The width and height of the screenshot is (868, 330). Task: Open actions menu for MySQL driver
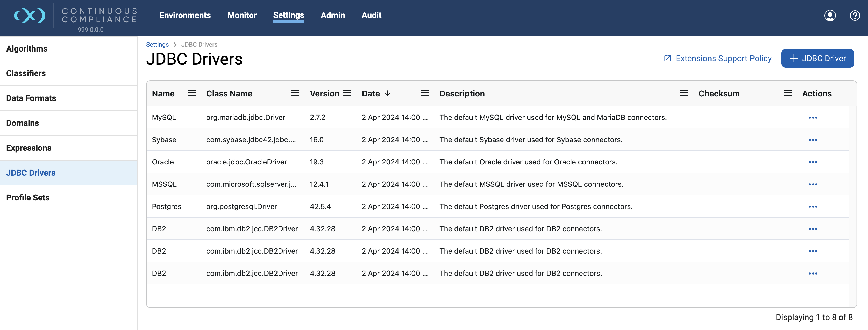(x=813, y=118)
